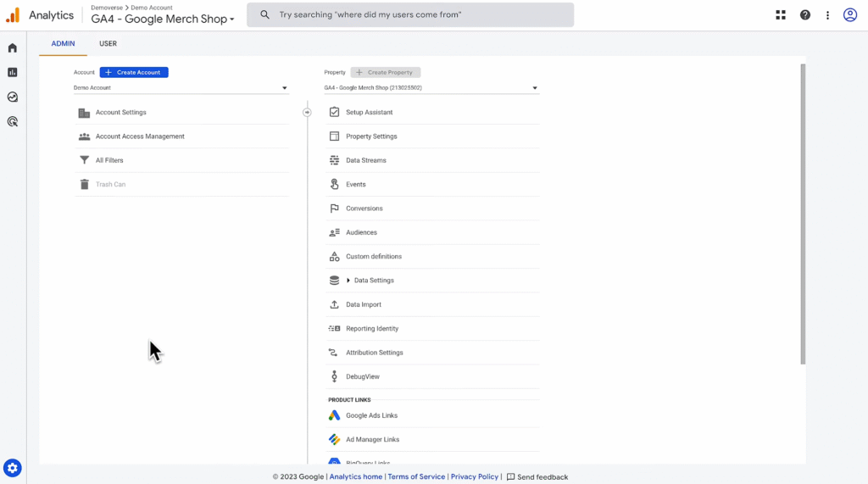Click the user account avatar icon
This screenshot has width=868, height=484.
pyautogui.click(x=849, y=15)
